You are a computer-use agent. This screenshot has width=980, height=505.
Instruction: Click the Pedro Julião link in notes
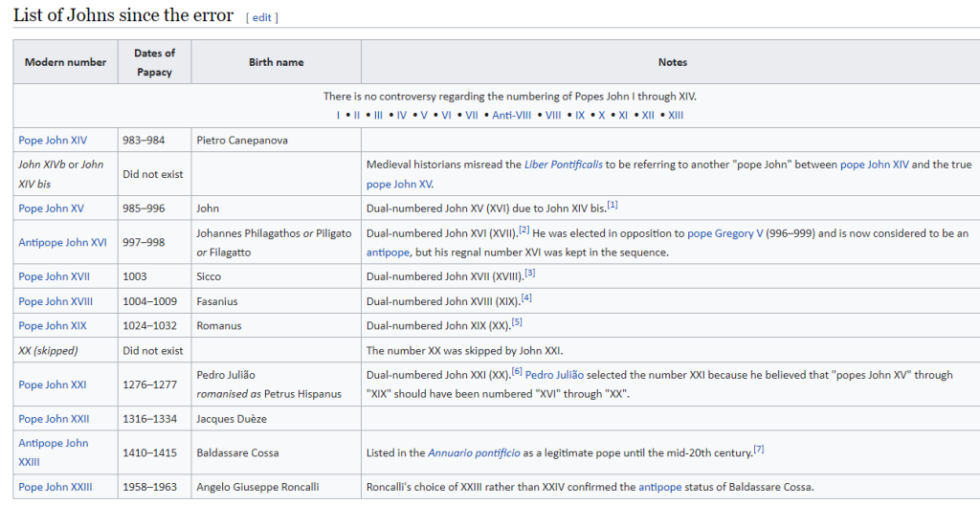pos(554,375)
